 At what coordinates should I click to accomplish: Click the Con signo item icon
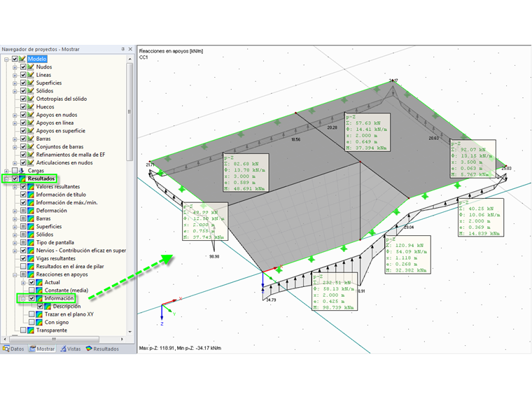click(x=39, y=322)
